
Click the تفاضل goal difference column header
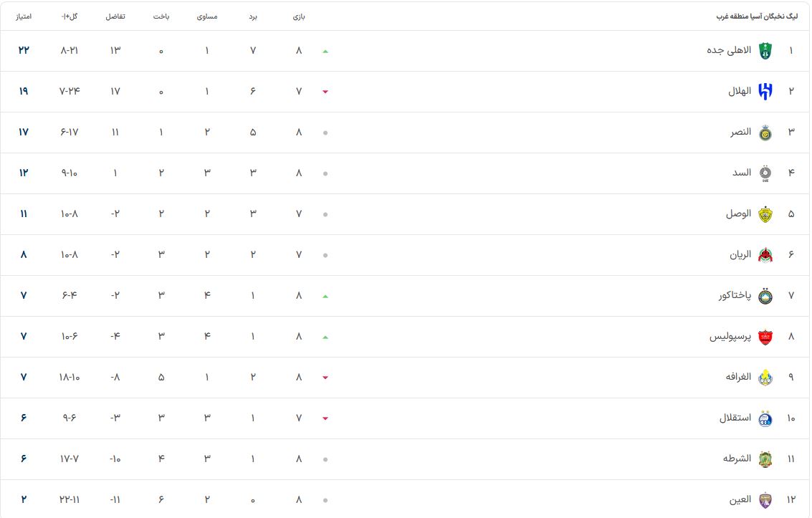click(x=115, y=16)
